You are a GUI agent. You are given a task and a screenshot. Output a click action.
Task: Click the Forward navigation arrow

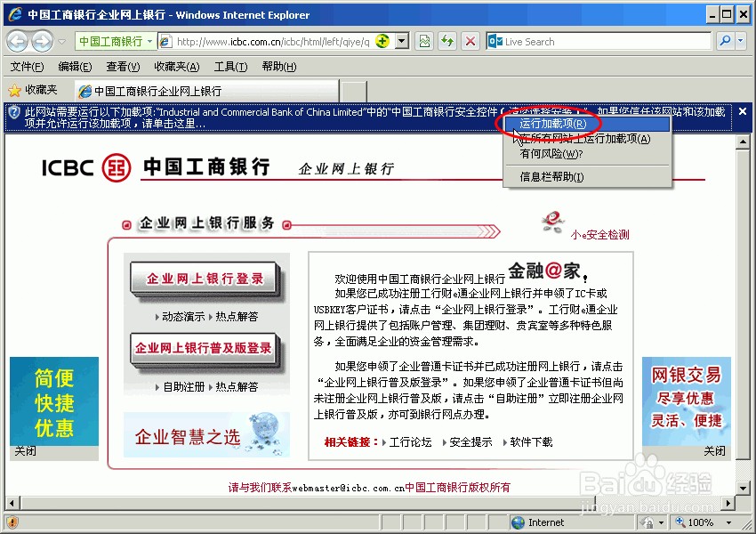(43, 42)
